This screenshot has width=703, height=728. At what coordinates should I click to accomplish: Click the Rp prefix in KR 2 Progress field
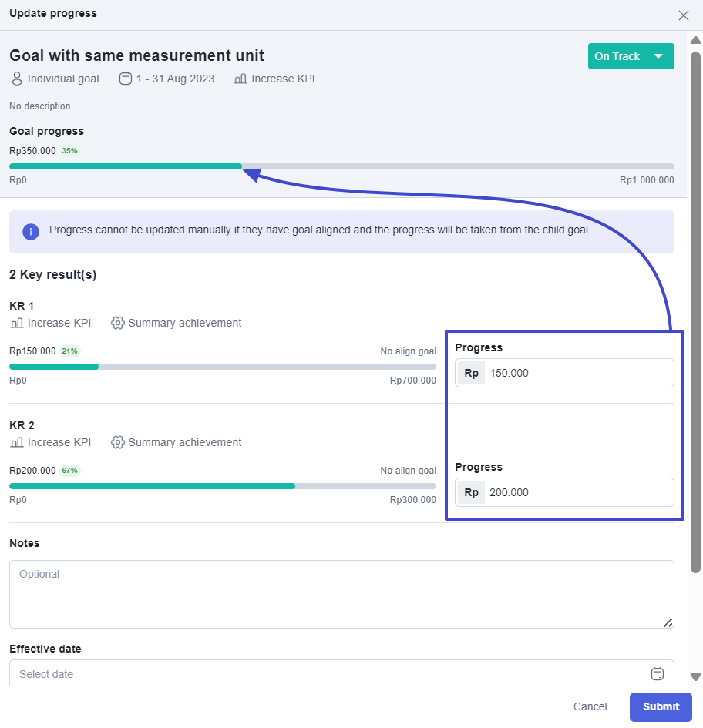point(471,492)
